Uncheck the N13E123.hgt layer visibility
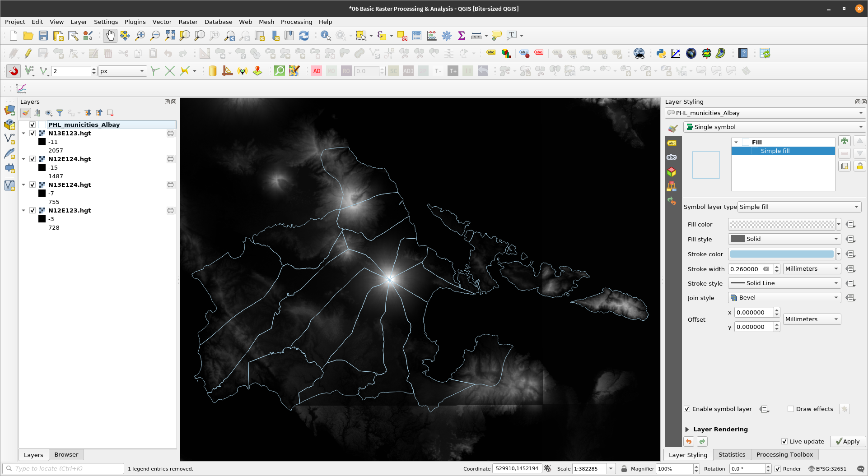Viewport: 868px width, 476px height. click(x=33, y=134)
